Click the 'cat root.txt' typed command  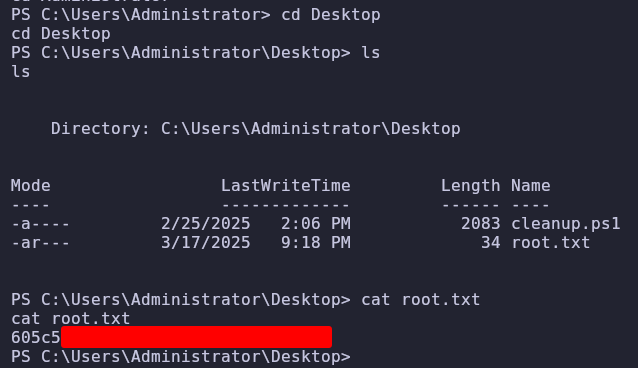coord(421,300)
